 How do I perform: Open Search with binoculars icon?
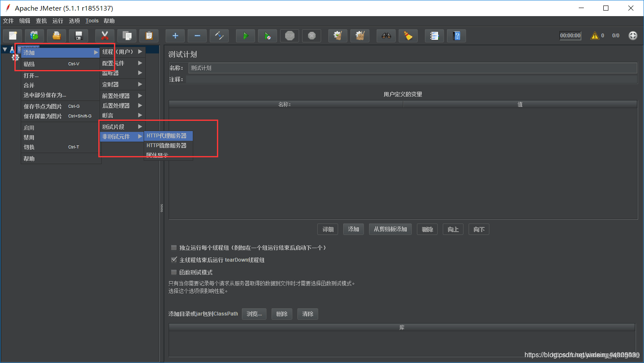pos(386,36)
